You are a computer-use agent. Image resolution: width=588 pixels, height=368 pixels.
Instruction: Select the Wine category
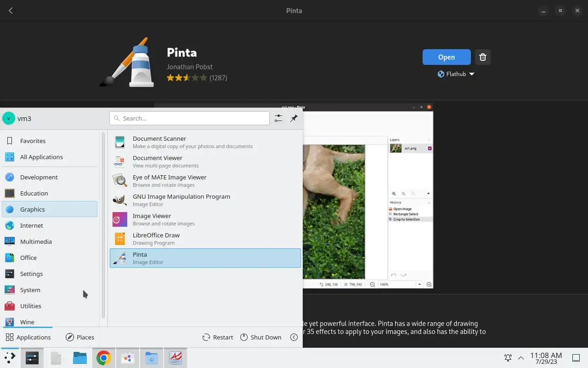pos(50,322)
